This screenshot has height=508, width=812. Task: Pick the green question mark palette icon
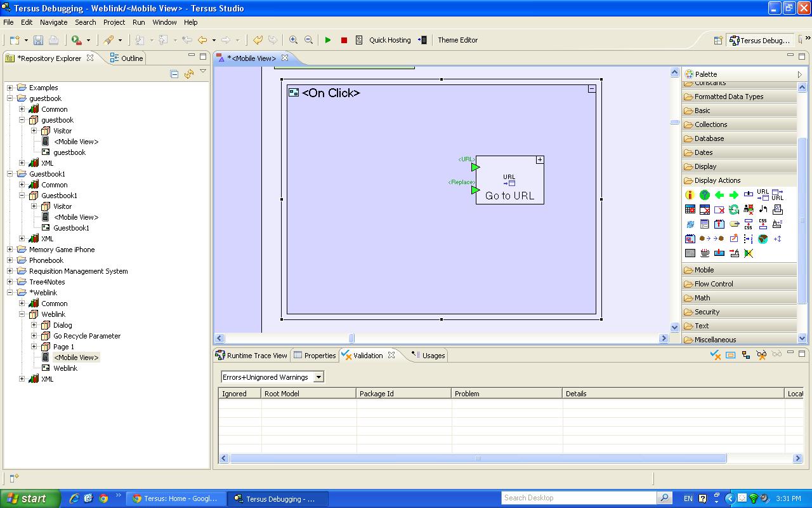[705, 195]
